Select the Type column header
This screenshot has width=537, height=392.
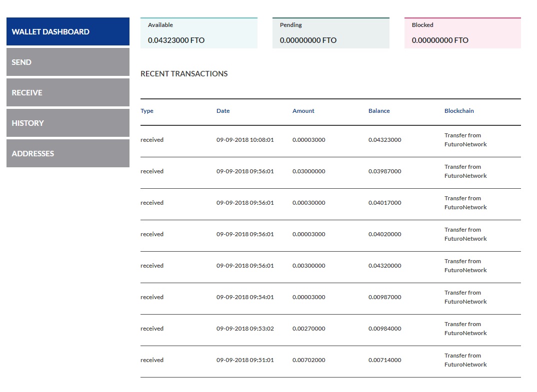point(147,111)
